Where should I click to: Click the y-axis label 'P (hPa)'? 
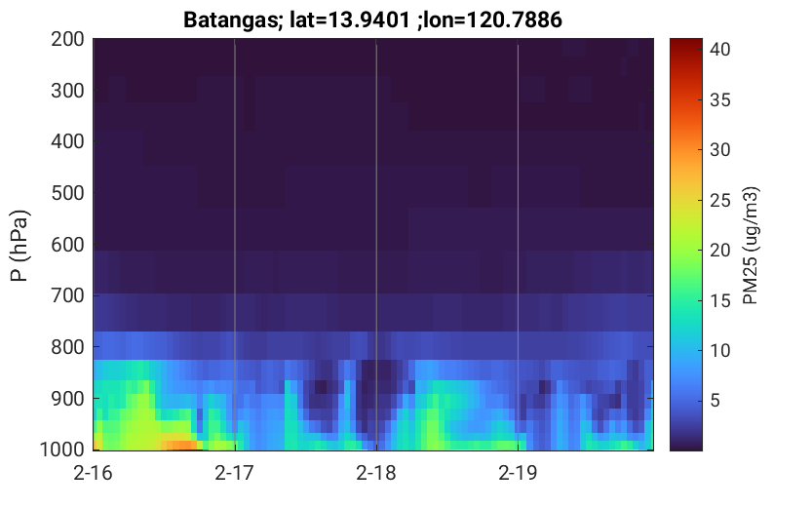pos(19,246)
